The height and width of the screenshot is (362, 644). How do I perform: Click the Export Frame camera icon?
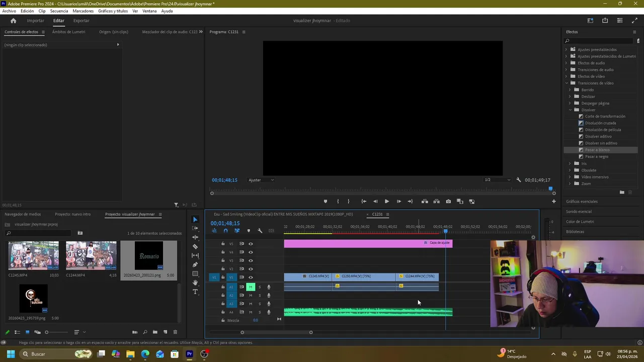448,202
